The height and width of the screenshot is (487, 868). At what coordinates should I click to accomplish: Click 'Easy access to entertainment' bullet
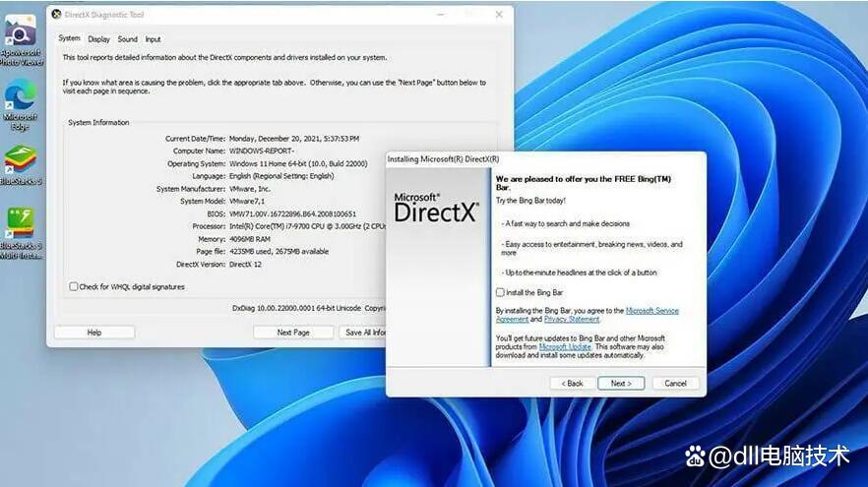tap(591, 248)
